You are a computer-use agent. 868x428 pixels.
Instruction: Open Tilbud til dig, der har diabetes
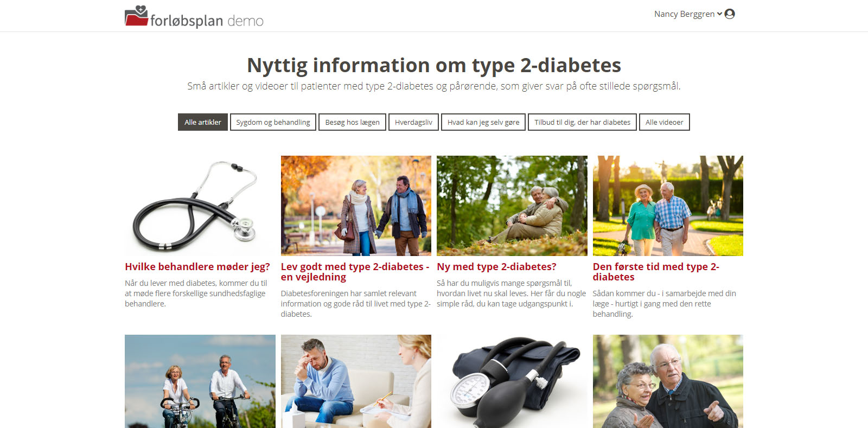[582, 122]
